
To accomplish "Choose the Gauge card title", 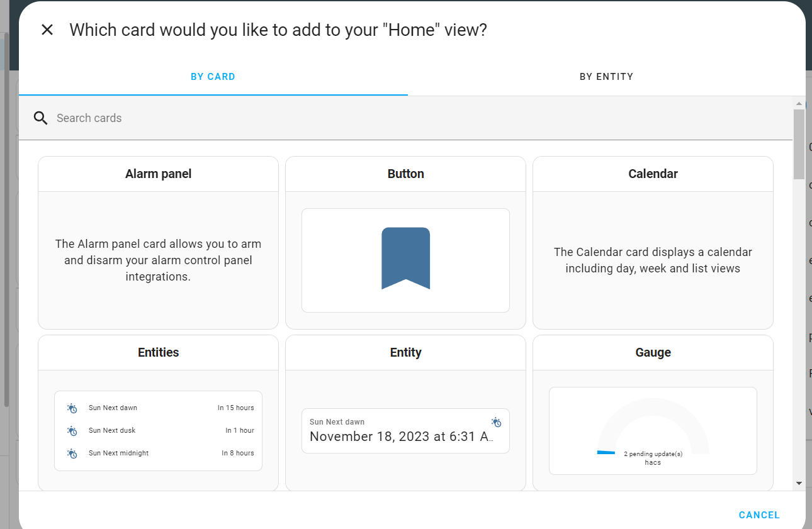I will [653, 353].
